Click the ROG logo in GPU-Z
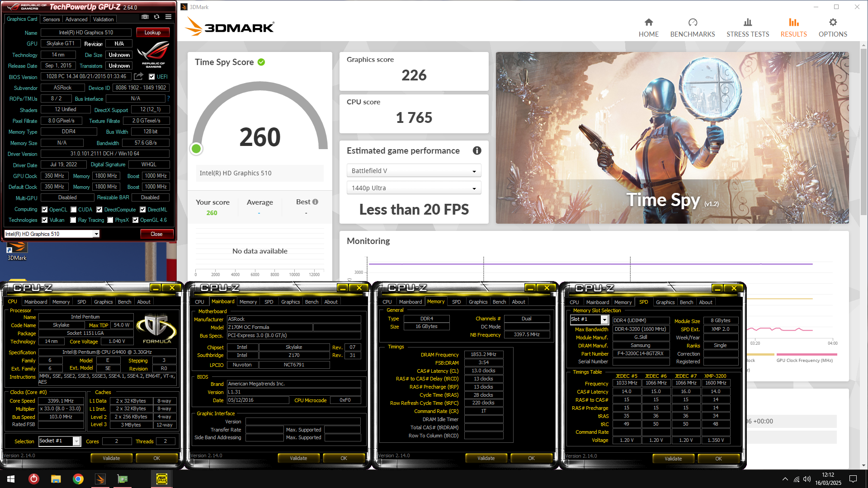Image resolution: width=868 pixels, height=488 pixels. [153, 54]
